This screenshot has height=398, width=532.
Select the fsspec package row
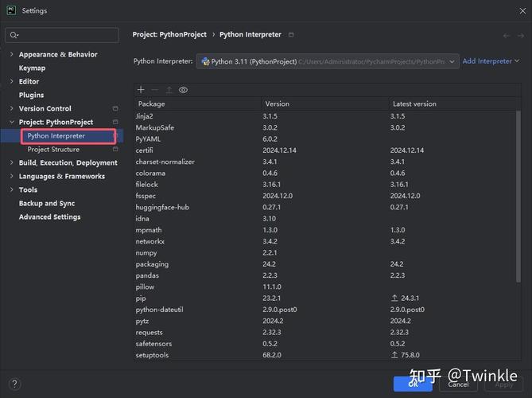coord(325,196)
